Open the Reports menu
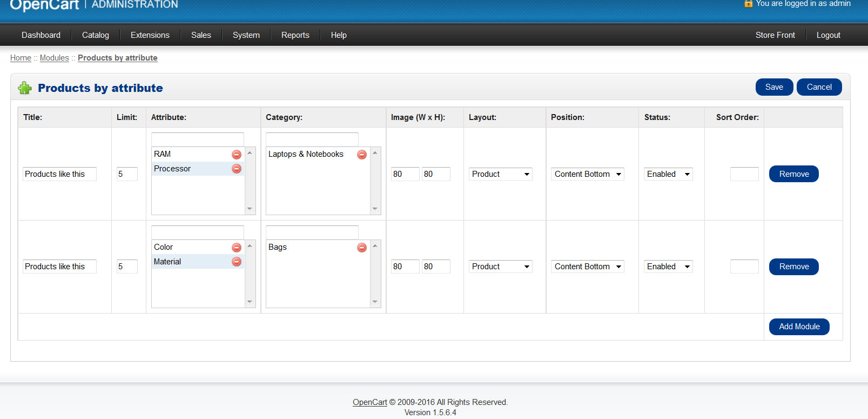Image resolution: width=868 pixels, height=419 pixels. tap(295, 35)
